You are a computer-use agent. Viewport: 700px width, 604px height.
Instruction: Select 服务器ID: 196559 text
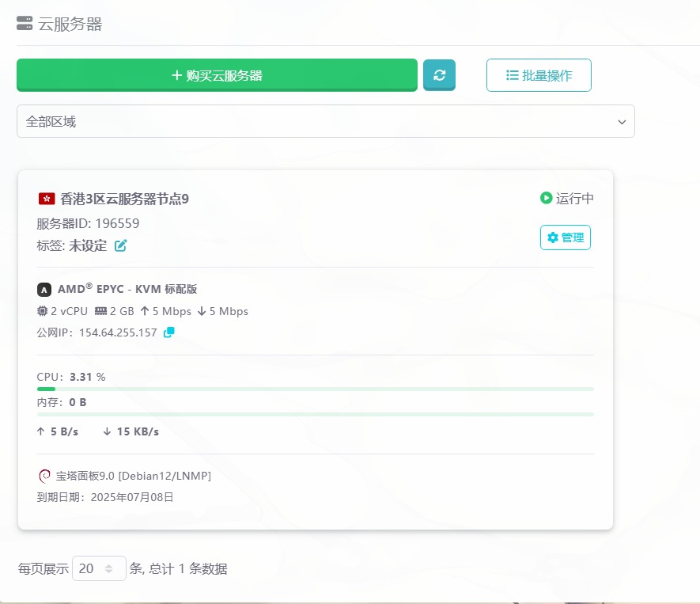88,223
